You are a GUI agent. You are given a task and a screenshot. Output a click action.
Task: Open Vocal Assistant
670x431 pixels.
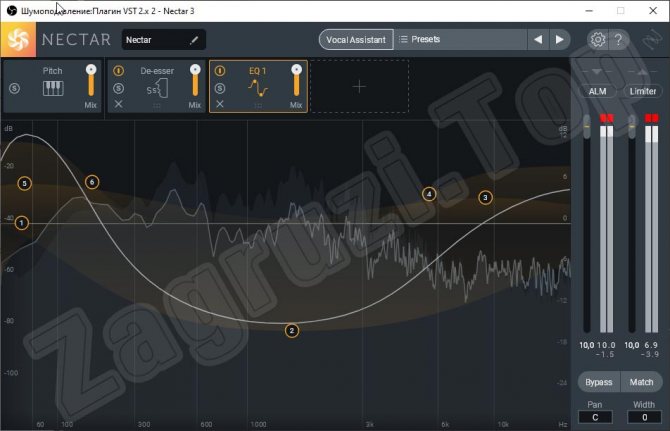(356, 40)
